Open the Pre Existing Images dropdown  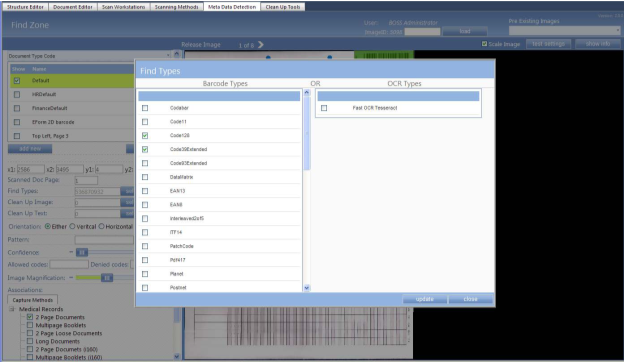[564, 30]
